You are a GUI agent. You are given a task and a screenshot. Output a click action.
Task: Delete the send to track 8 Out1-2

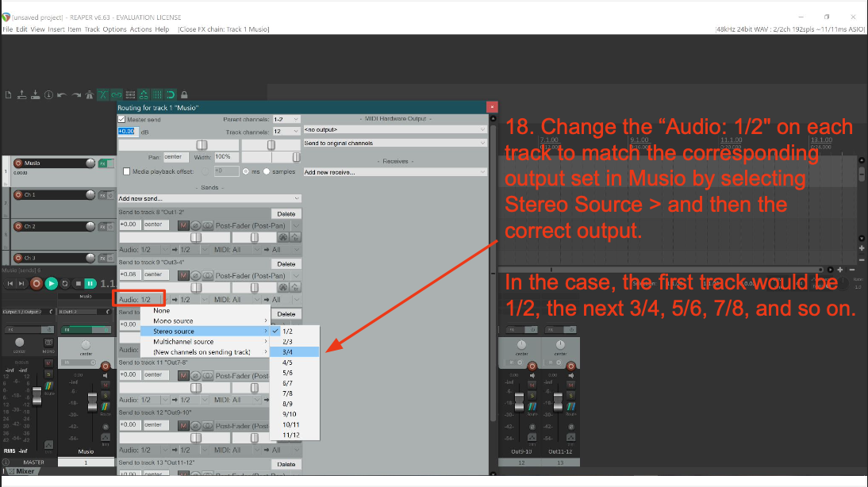click(x=286, y=213)
